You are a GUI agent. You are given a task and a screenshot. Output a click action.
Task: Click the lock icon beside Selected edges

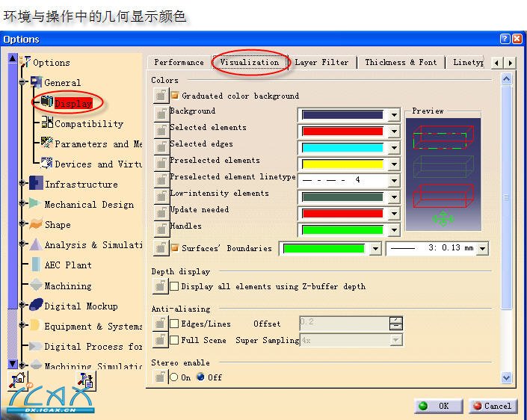(x=161, y=146)
